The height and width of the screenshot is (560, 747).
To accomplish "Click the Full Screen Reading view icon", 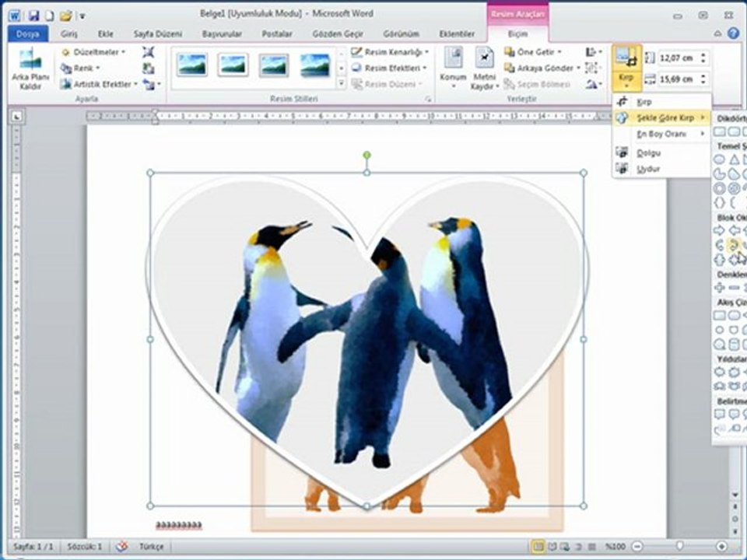I will click(552, 546).
